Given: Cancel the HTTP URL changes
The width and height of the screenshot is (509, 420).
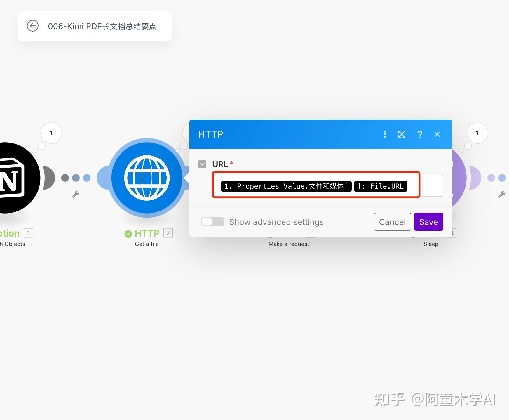Looking at the screenshot, I should 392,222.
